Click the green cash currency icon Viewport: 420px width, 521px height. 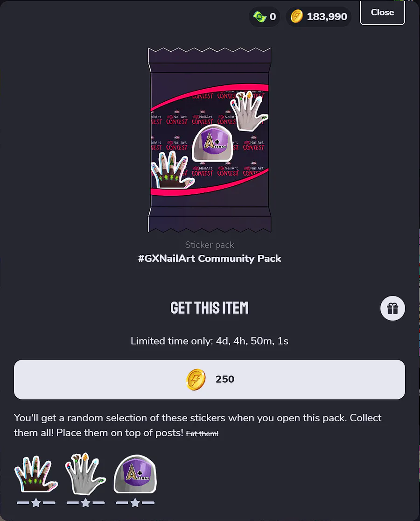pyautogui.click(x=259, y=17)
